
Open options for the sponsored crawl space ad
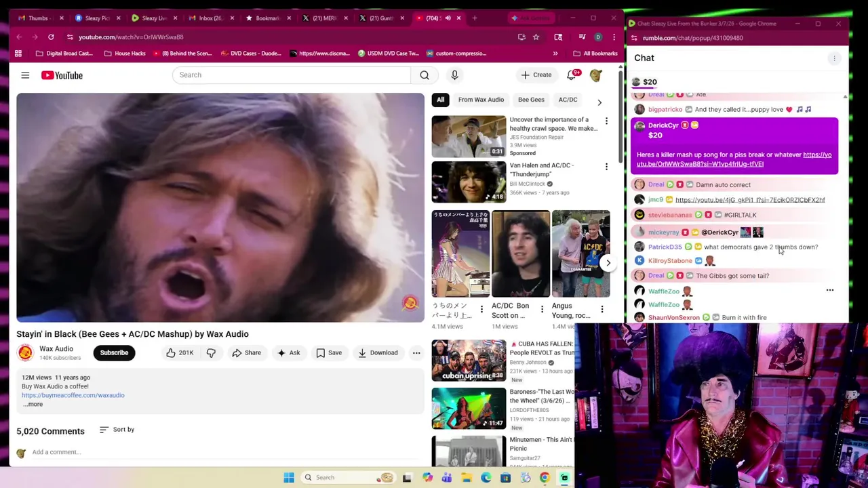pyautogui.click(x=606, y=121)
